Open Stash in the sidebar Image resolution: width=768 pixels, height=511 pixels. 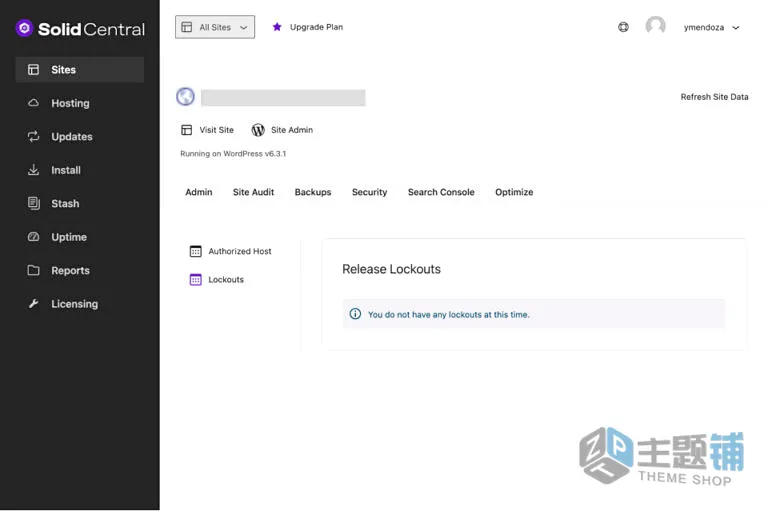tap(80, 203)
